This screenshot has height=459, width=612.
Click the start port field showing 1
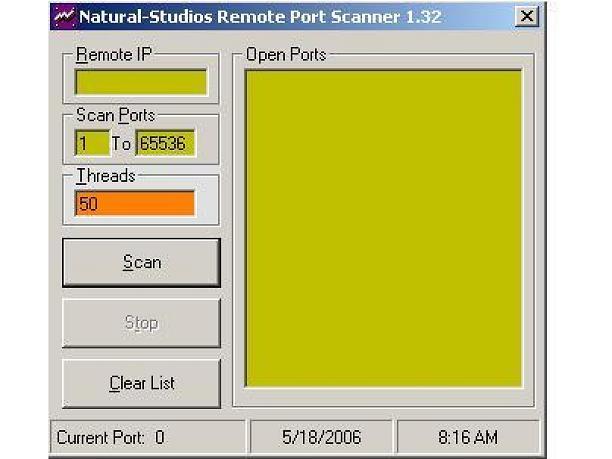(x=92, y=143)
